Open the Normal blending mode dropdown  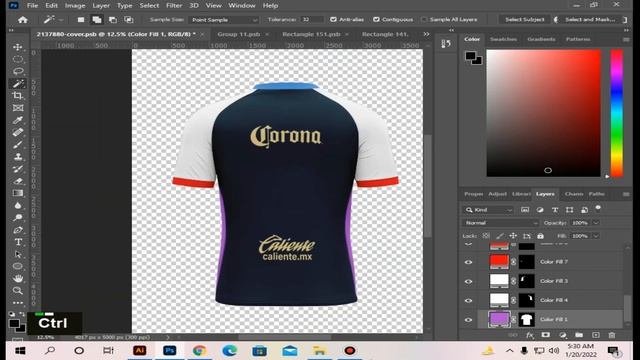[500, 223]
